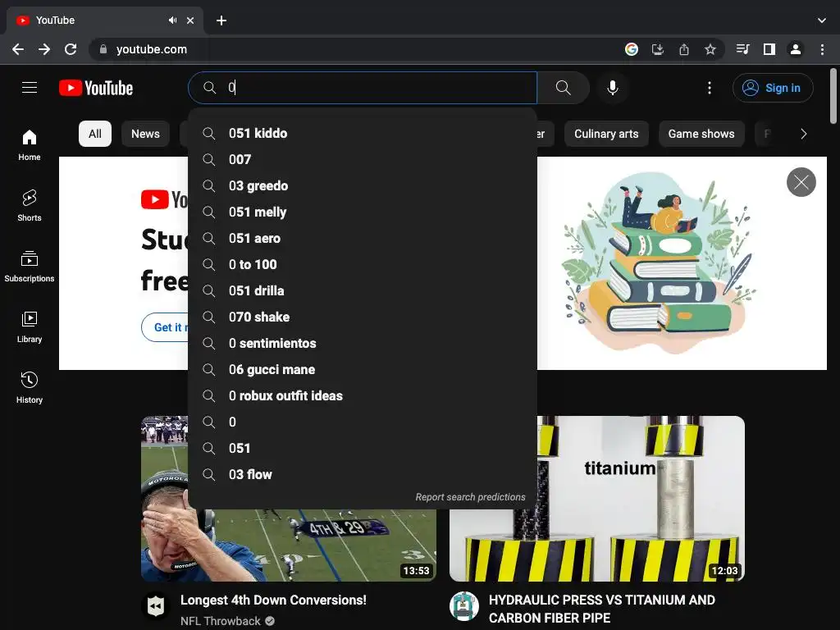Go to Home in the sidebar

tap(30, 145)
